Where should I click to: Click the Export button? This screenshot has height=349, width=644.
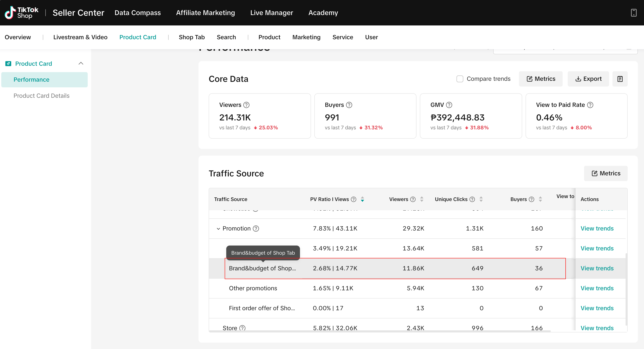tap(588, 79)
